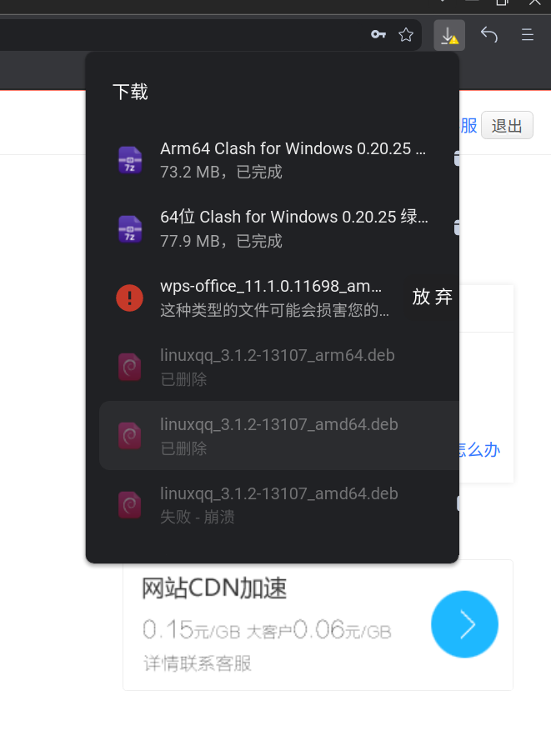Click the undo arrow toolbar icon
The height and width of the screenshot is (756, 551).
point(489,35)
